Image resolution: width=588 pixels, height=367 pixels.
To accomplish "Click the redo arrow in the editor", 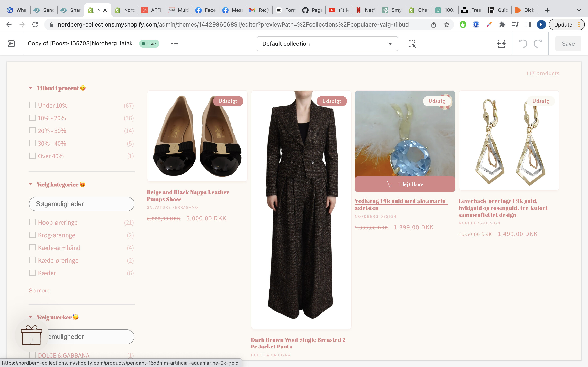I will pos(538,44).
